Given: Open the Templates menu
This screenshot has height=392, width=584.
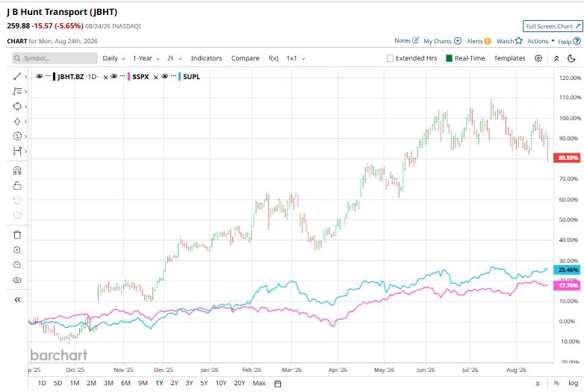Looking at the screenshot, I should (509, 58).
